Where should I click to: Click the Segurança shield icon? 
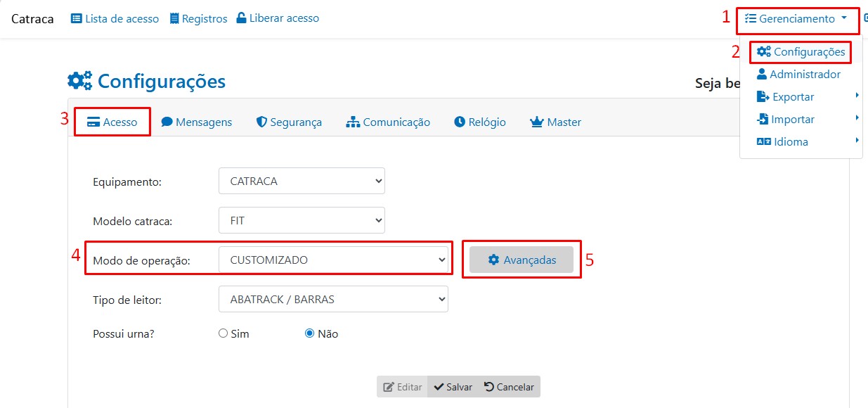(x=261, y=122)
